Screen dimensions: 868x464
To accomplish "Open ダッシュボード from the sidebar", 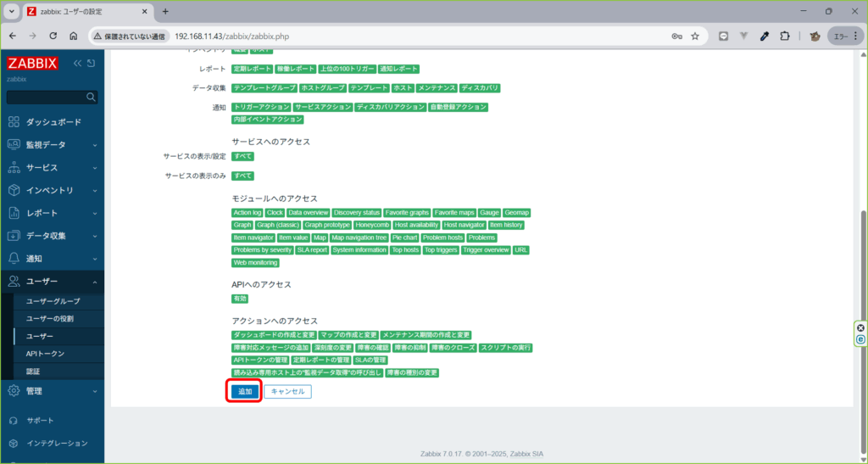I will (x=53, y=122).
